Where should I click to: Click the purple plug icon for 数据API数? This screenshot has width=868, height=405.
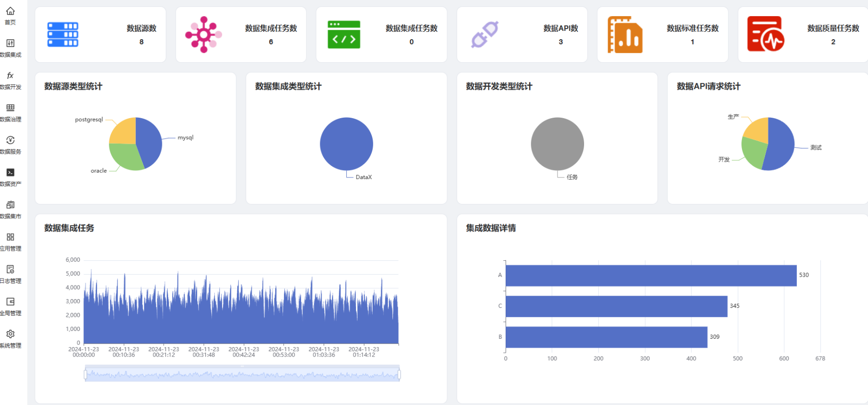pyautogui.click(x=485, y=35)
